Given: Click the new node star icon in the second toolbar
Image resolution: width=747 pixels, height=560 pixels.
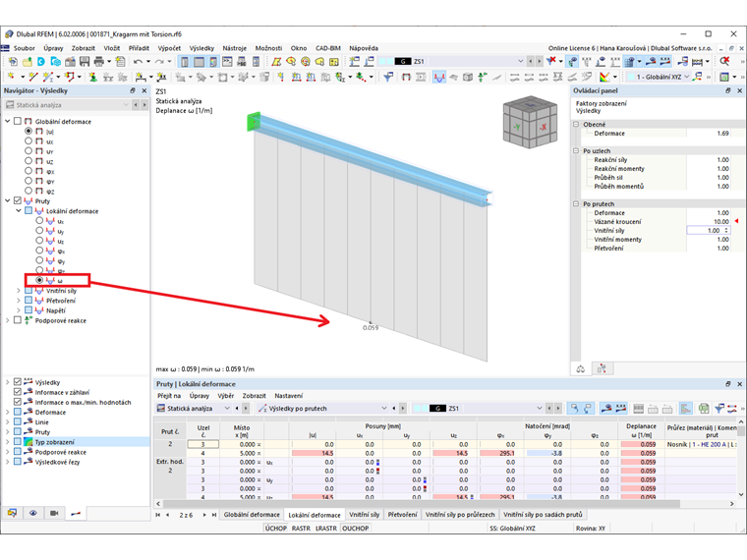Looking at the screenshot, I should tap(11, 77).
